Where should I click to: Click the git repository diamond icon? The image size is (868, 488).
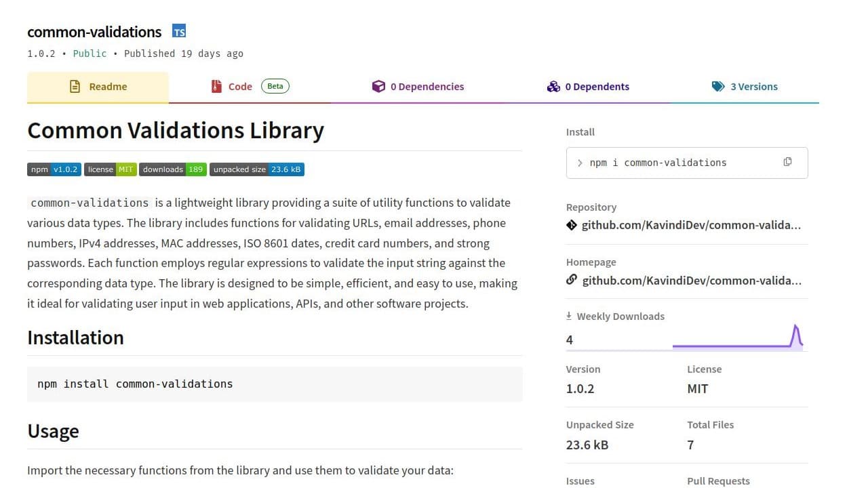[x=572, y=225]
